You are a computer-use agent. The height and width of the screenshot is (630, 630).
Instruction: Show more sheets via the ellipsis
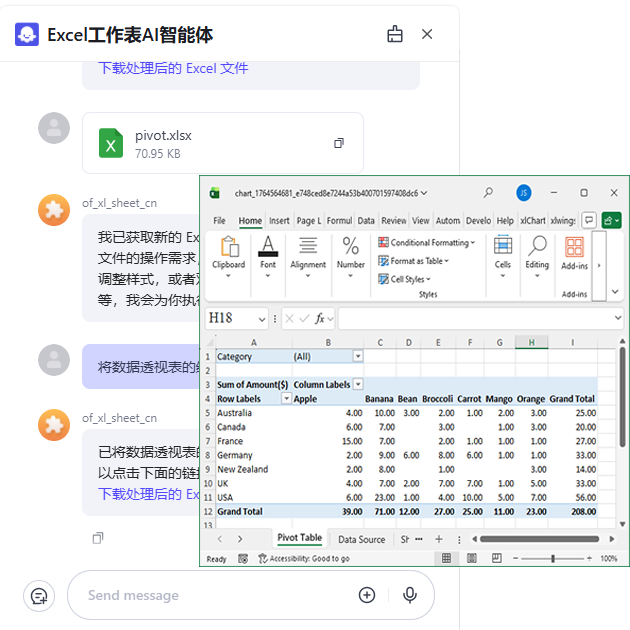coord(419,539)
